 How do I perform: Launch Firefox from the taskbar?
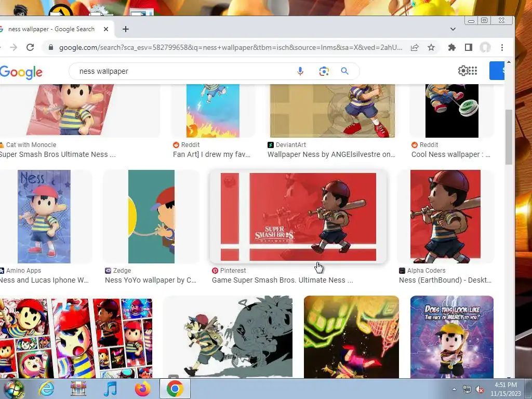point(143,389)
